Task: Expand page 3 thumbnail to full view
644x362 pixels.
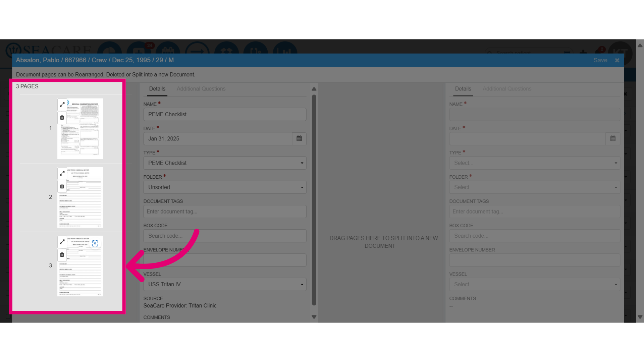Action: pos(62,242)
